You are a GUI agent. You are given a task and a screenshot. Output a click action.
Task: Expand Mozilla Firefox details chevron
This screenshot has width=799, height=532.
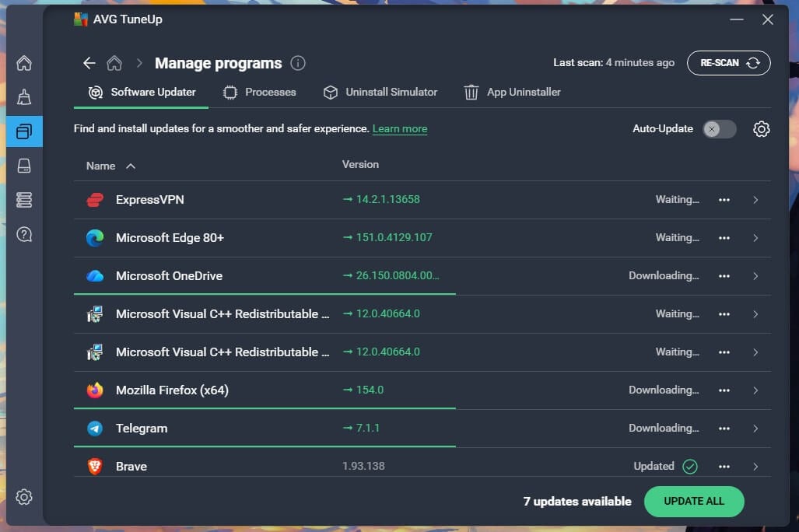pyautogui.click(x=755, y=390)
